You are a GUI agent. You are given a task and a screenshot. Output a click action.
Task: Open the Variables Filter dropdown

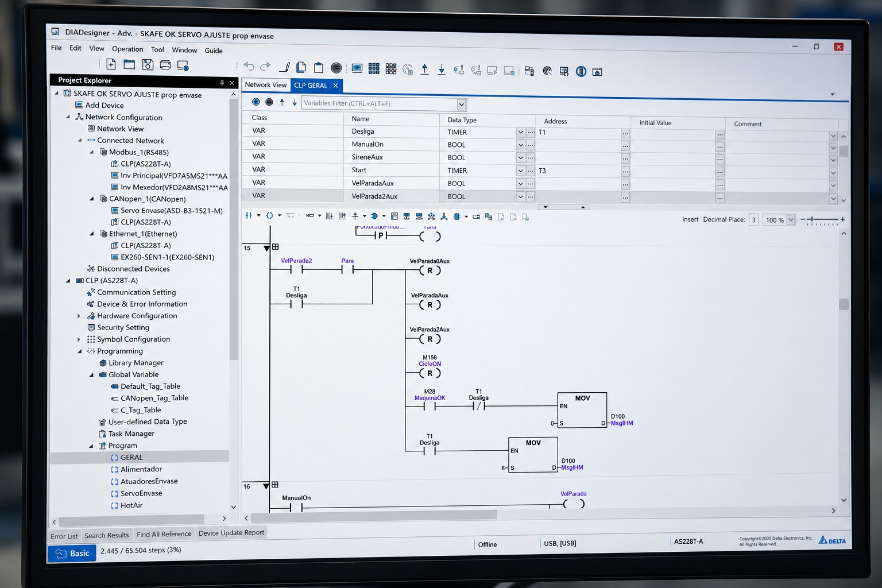pyautogui.click(x=461, y=105)
